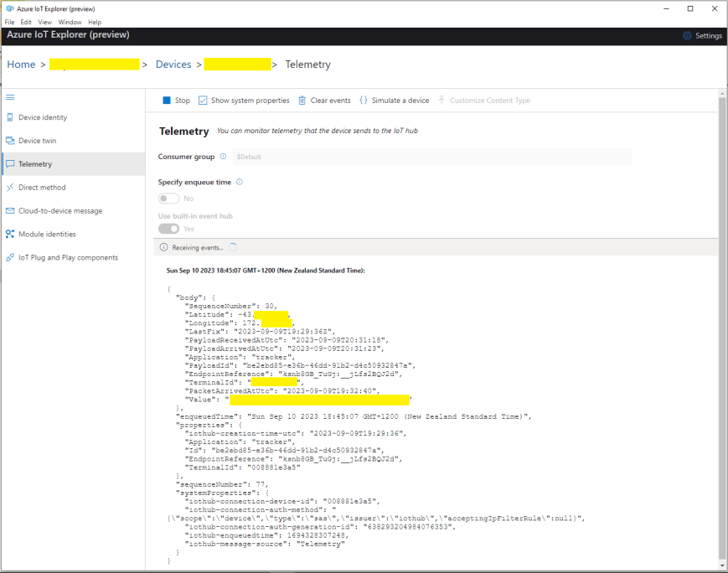Click the blue Stop square icon
728x573 pixels.
tap(167, 101)
